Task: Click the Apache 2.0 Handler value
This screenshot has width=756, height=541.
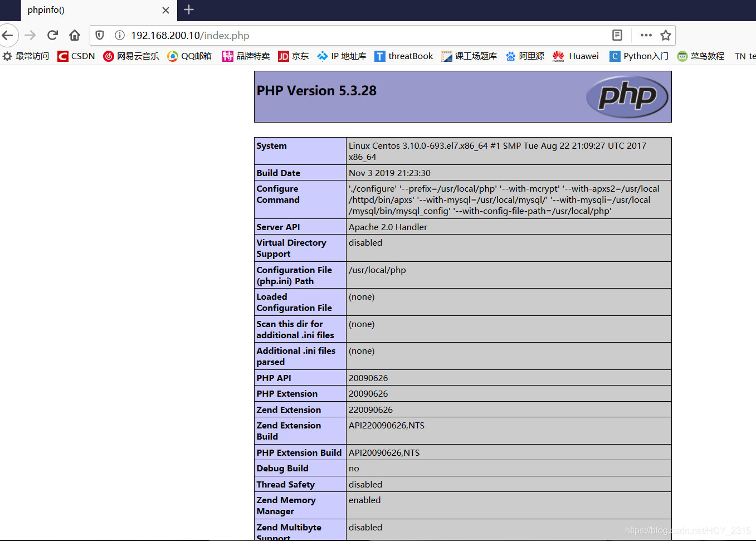Action: pos(388,227)
